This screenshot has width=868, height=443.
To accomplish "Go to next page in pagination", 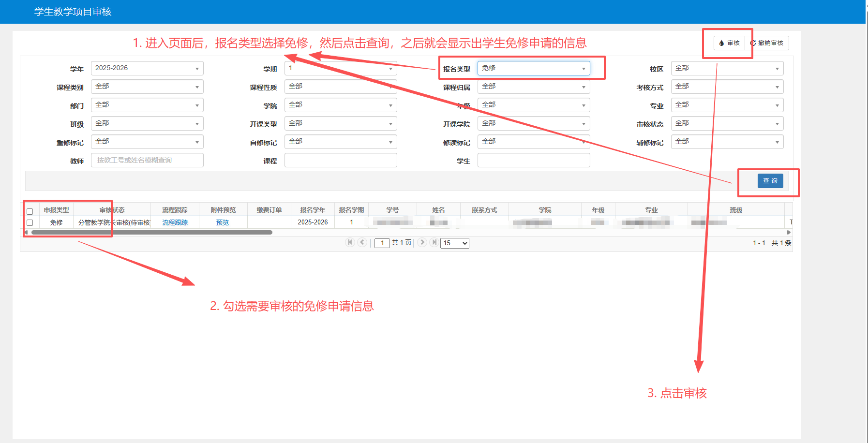I will tap(422, 242).
